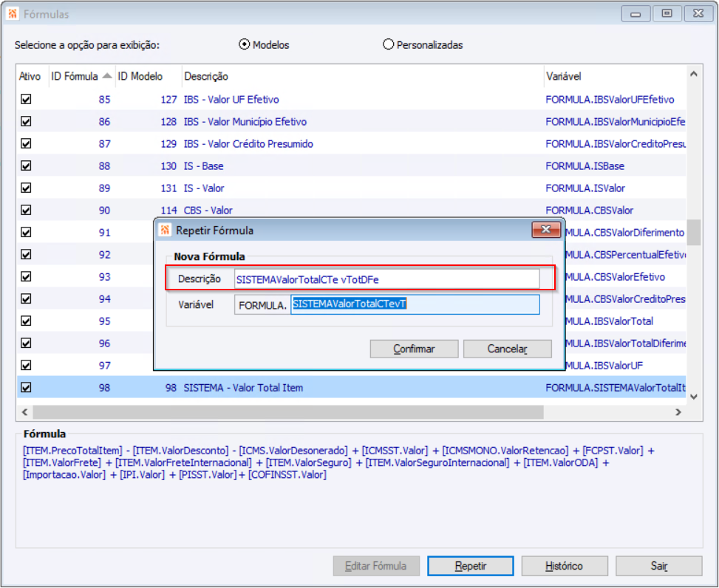Toggle Ativo checkbox for formula 90
The width and height of the screenshot is (719, 588).
pos(26,210)
